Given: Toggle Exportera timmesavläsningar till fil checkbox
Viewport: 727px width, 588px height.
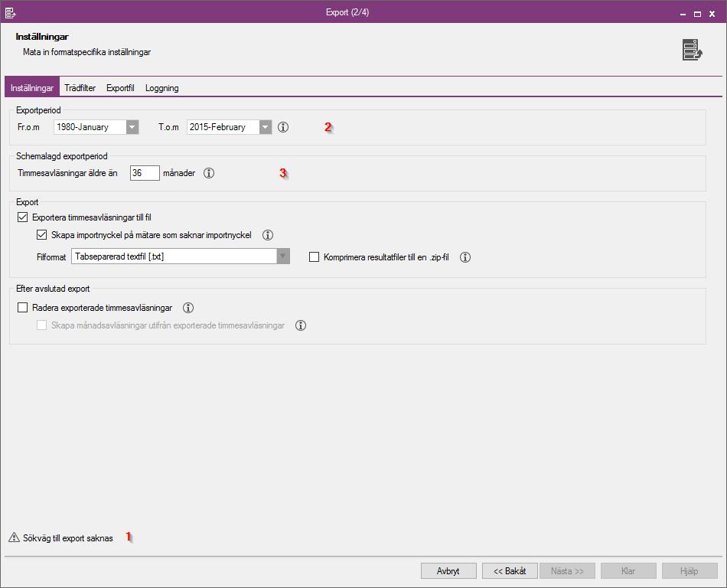Looking at the screenshot, I should [23, 217].
